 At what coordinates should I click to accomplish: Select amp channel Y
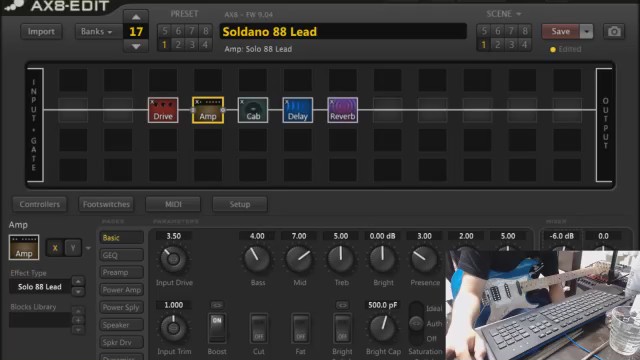click(x=73, y=248)
